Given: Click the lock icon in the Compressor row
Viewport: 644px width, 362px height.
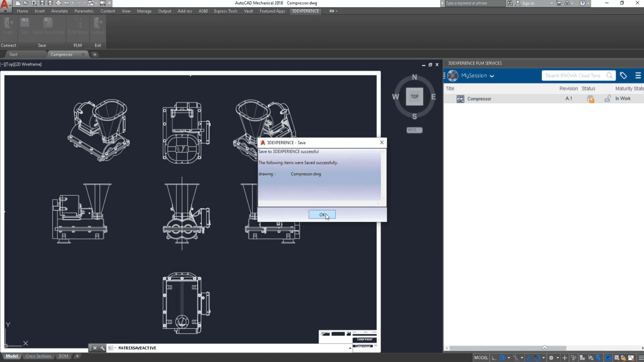Looking at the screenshot, I should [608, 99].
